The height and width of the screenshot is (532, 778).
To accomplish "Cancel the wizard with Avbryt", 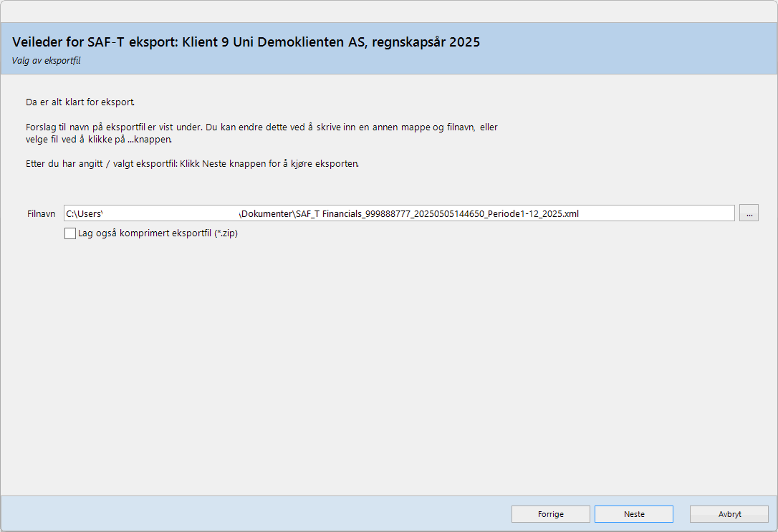I will click(x=729, y=514).
